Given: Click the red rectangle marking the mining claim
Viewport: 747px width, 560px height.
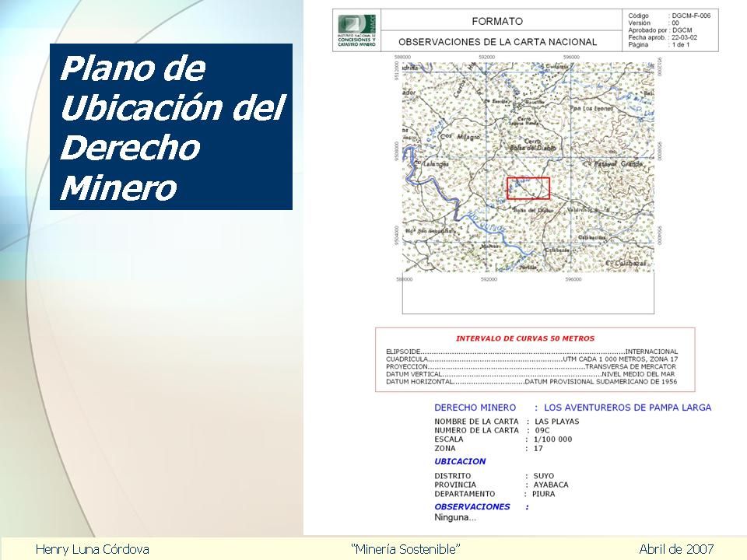Looking at the screenshot, I should click(x=528, y=188).
